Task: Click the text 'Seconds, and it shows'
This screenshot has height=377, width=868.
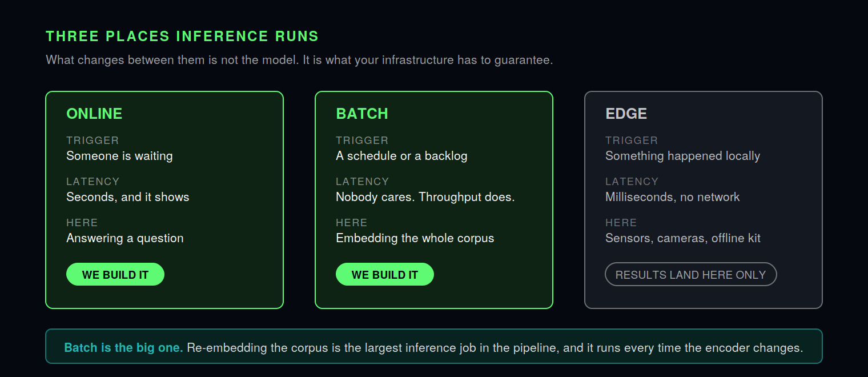Action: (128, 197)
